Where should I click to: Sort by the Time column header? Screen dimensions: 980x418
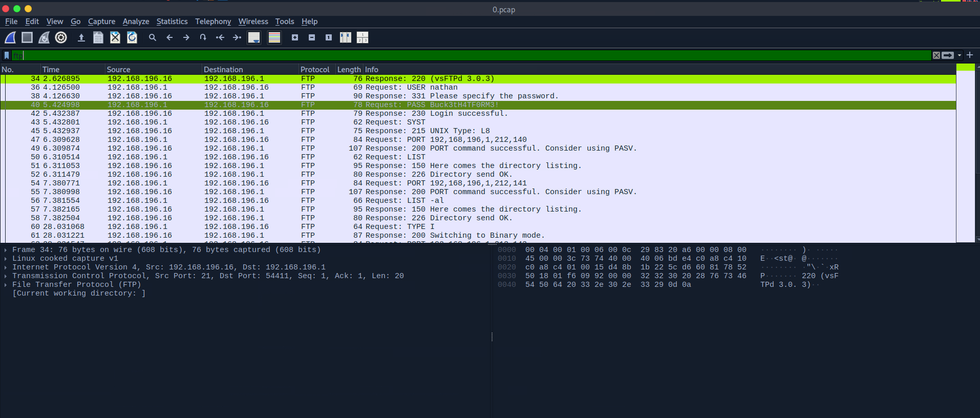pyautogui.click(x=73, y=70)
